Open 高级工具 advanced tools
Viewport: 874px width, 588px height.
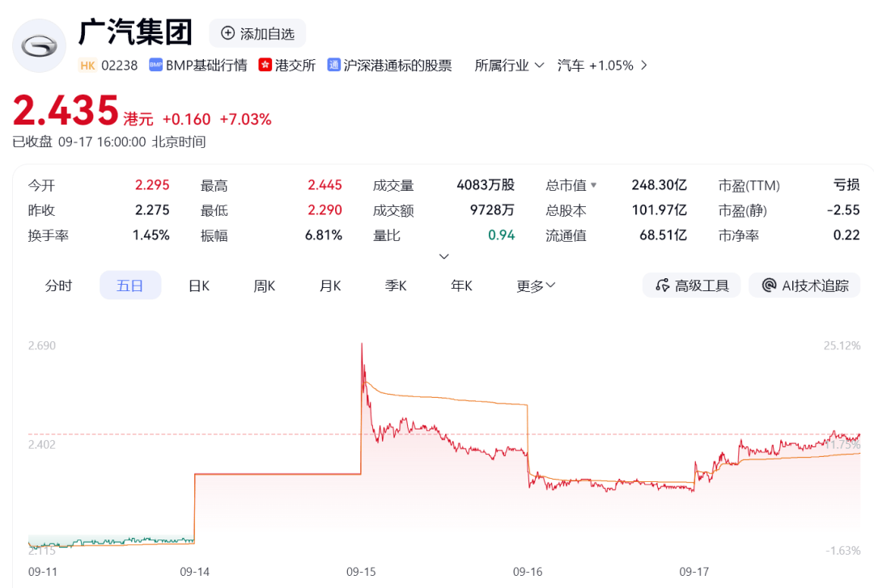[692, 286]
